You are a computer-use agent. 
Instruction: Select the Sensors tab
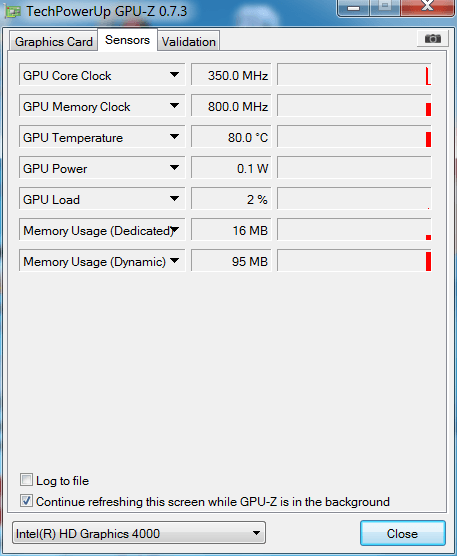click(x=127, y=40)
